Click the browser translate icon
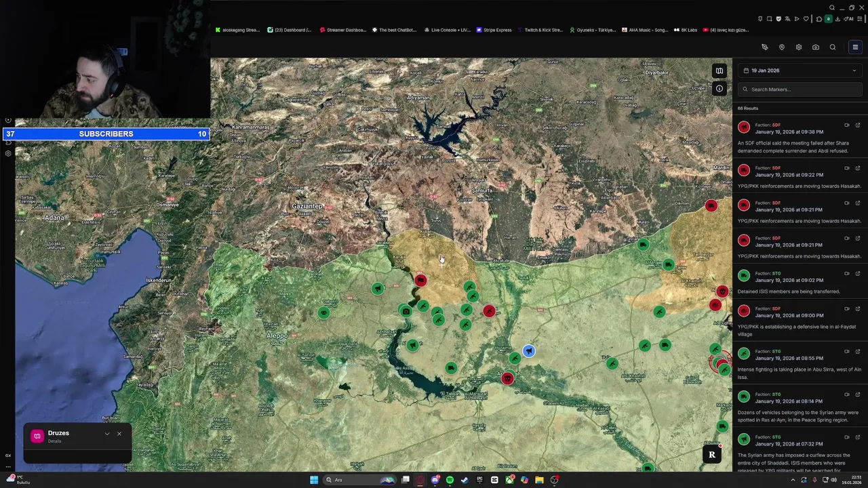This screenshot has height=488, width=868. pyautogui.click(x=787, y=19)
